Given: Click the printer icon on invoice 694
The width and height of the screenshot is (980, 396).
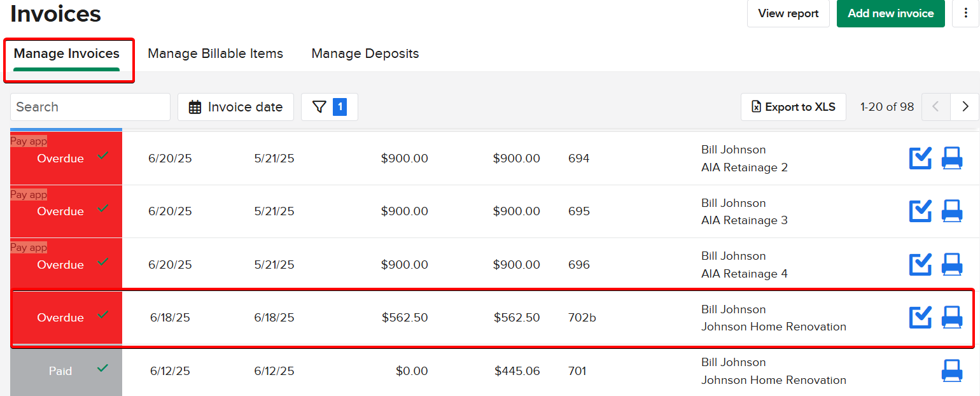Looking at the screenshot, I should click(952, 158).
